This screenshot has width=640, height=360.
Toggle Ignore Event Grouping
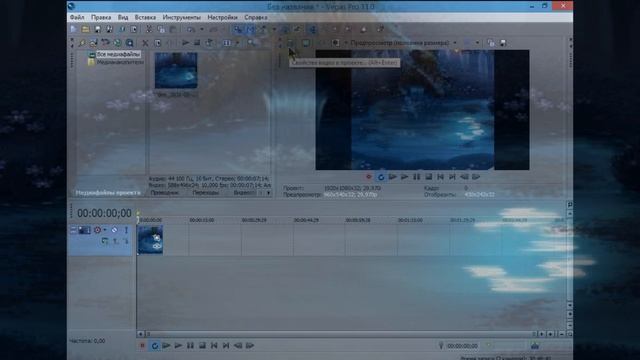(298, 29)
